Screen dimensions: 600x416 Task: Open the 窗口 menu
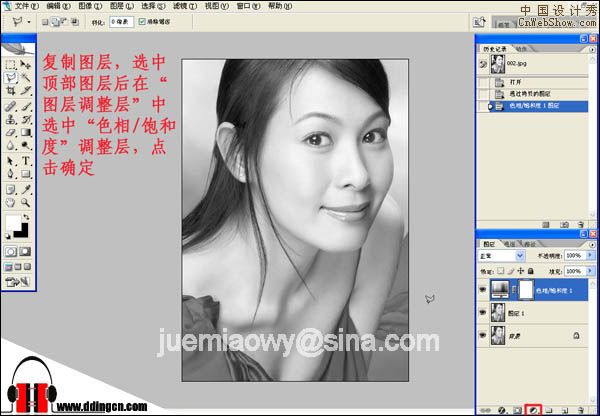[x=248, y=6]
